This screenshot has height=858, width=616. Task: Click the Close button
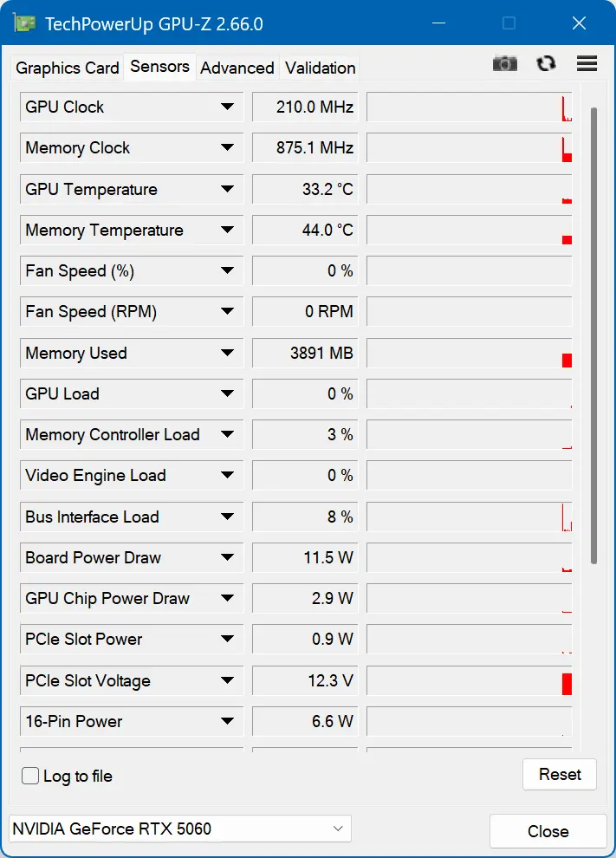click(548, 831)
